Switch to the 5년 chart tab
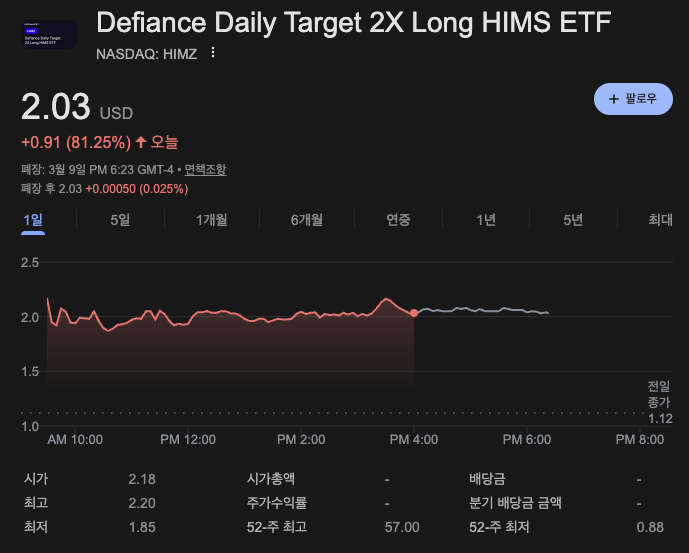689x553 pixels. tap(573, 219)
